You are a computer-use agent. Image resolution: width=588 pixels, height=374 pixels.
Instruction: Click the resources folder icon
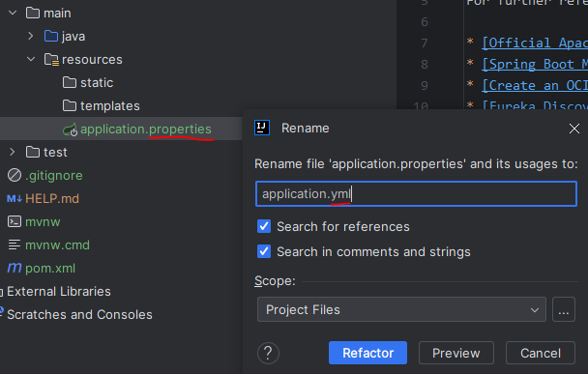click(51, 60)
